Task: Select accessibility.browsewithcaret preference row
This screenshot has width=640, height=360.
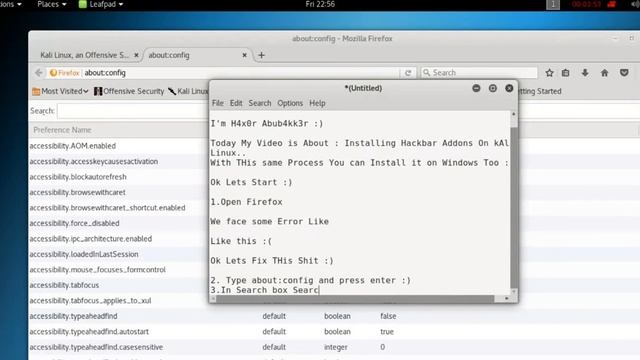Action: [78, 193]
